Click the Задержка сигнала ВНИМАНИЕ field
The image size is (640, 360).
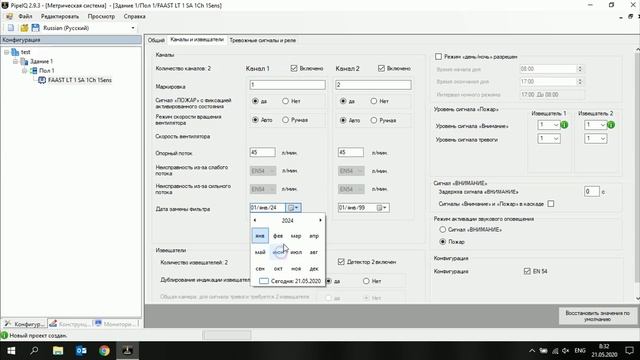(591, 191)
